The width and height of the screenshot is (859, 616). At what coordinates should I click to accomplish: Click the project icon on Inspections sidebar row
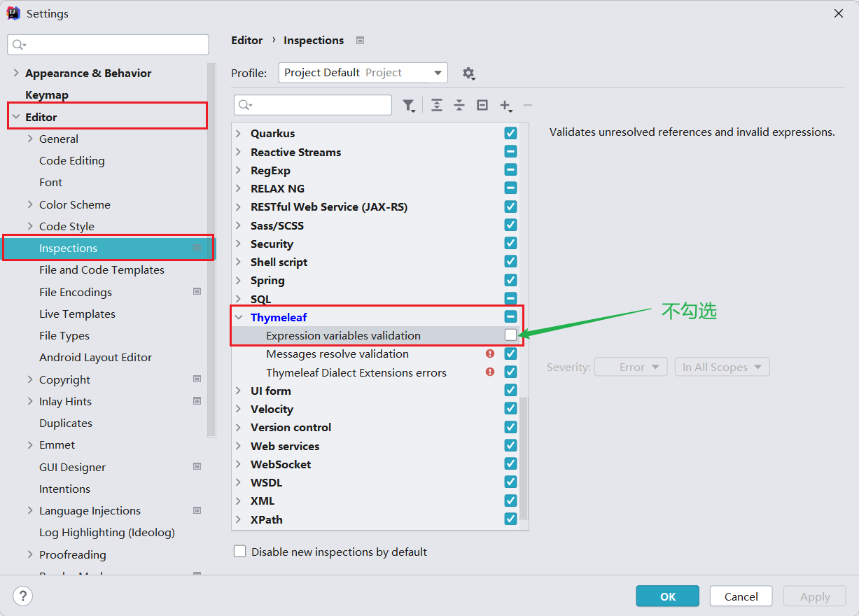pos(197,248)
